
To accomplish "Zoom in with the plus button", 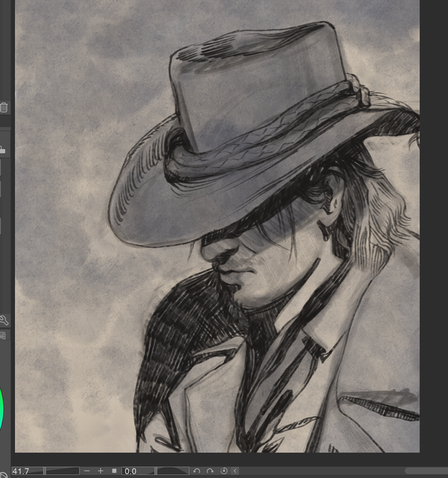I will coord(100,471).
